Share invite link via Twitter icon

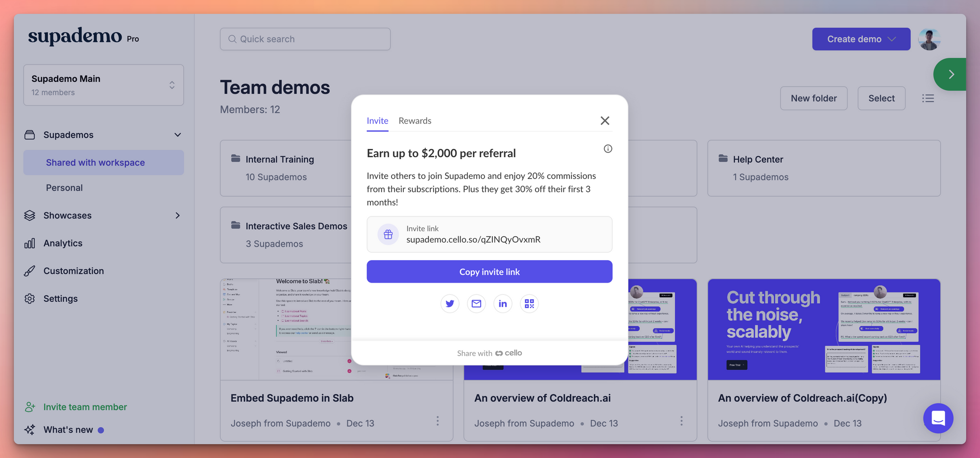pyautogui.click(x=450, y=304)
